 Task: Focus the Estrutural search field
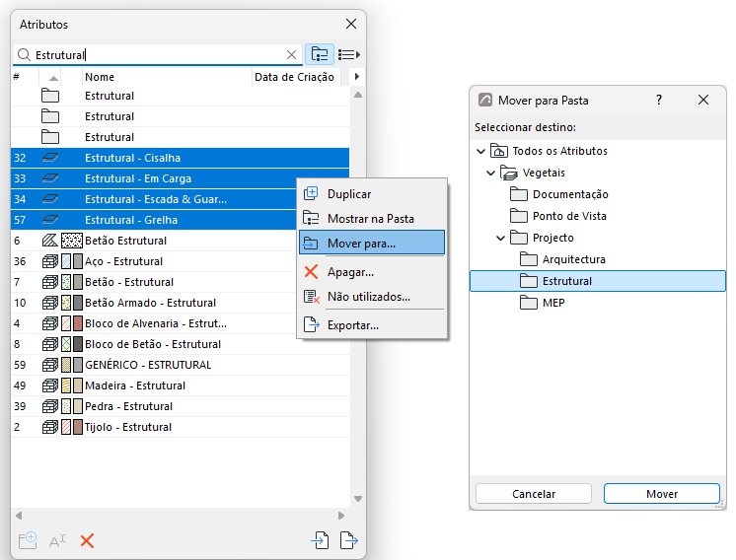coord(159,55)
